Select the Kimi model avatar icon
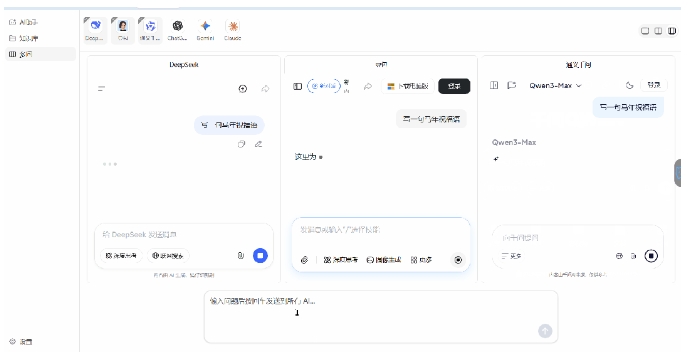 [x=123, y=30]
